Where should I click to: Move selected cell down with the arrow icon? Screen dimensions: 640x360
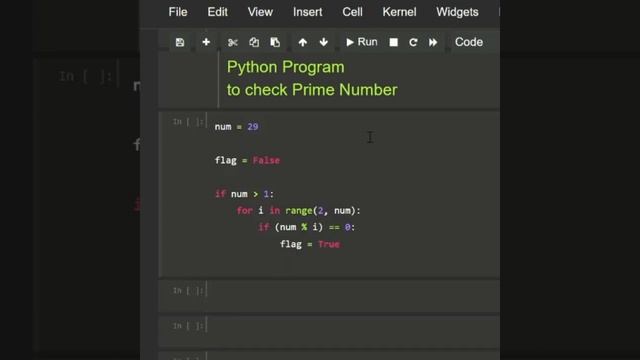click(x=324, y=42)
